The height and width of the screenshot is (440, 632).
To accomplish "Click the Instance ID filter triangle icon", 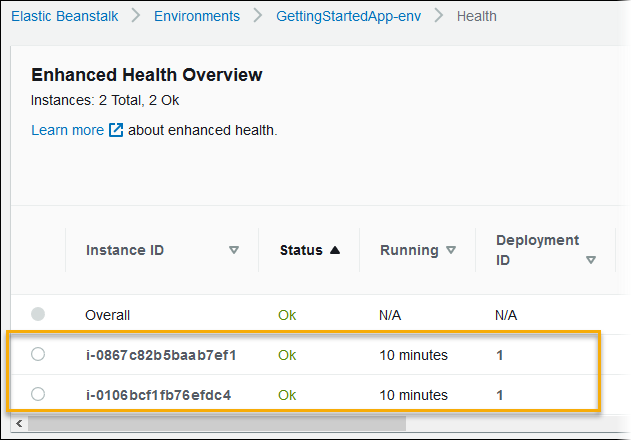I will click(234, 250).
